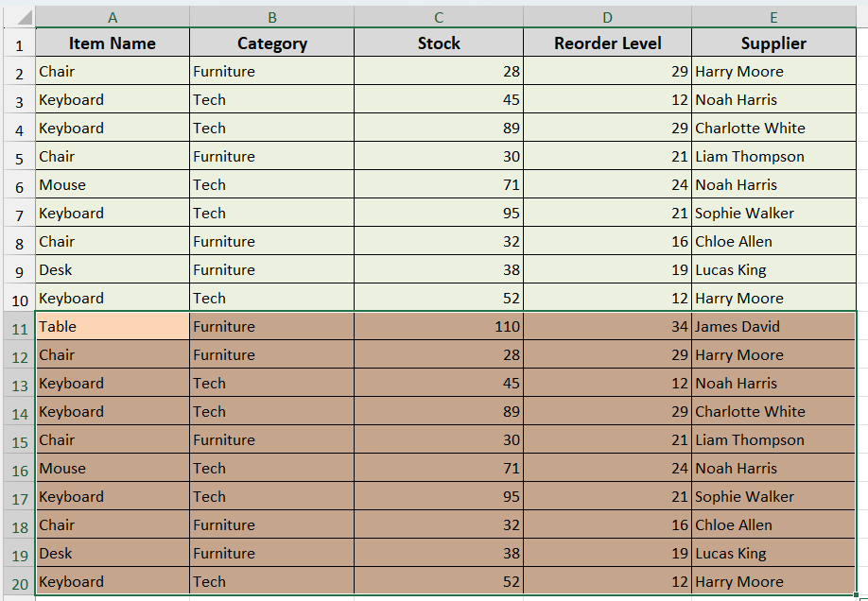Select the Stock header cell

pyautogui.click(x=439, y=43)
